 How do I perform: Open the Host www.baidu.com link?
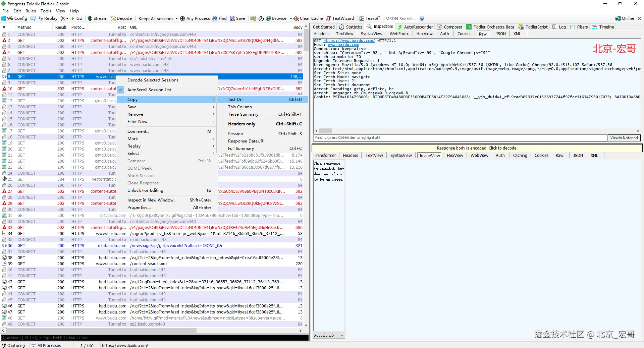[343, 45]
